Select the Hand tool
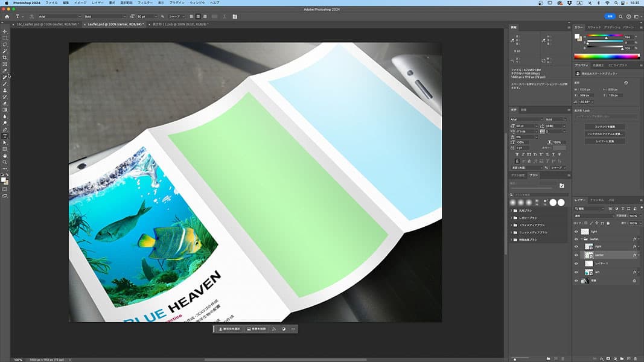Image resolution: width=644 pixels, height=362 pixels. pyautogui.click(x=5, y=156)
